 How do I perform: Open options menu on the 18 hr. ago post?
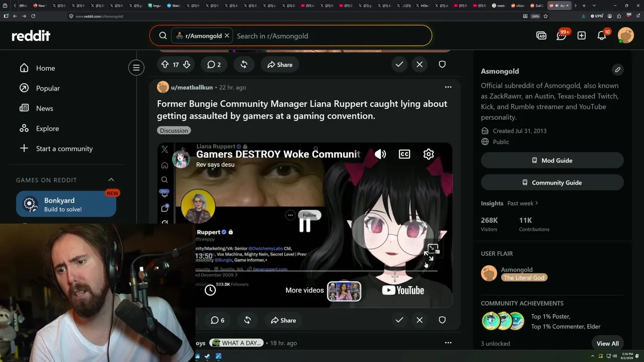[448, 342]
